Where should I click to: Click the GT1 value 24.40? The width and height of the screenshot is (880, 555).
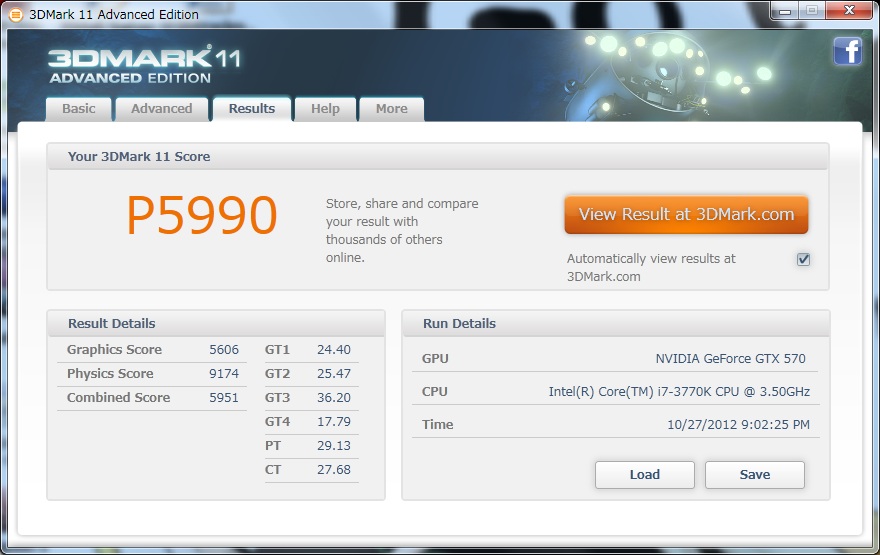tap(334, 350)
